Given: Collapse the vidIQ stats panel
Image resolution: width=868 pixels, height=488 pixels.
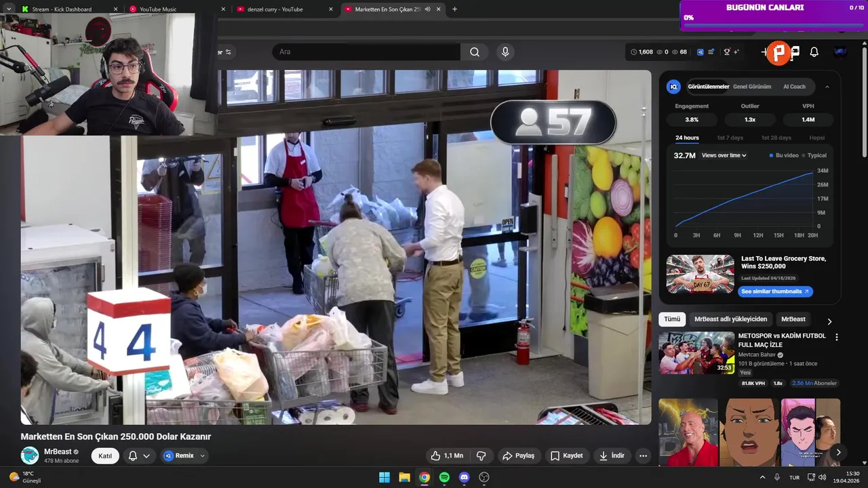Looking at the screenshot, I should [827, 87].
